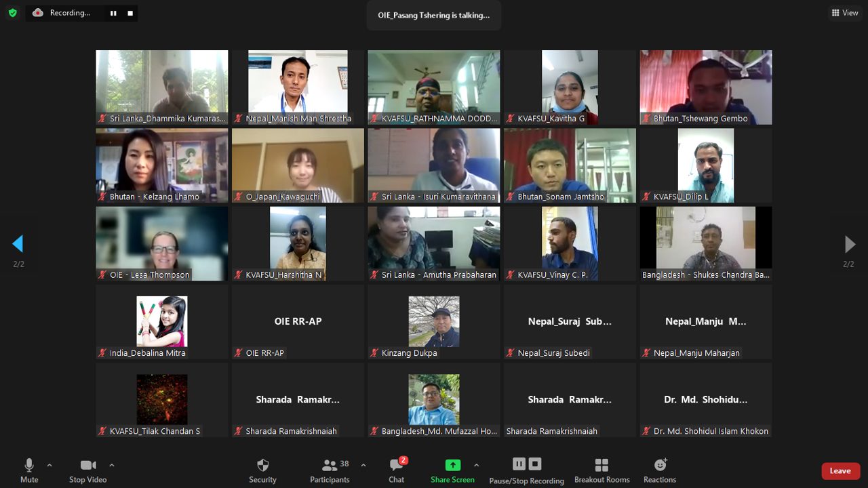The image size is (868, 488).
Task: Open the Participants panel
Action: coord(330,470)
